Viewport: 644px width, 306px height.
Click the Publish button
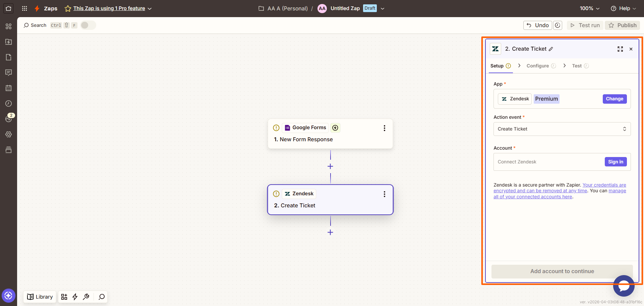click(x=623, y=25)
